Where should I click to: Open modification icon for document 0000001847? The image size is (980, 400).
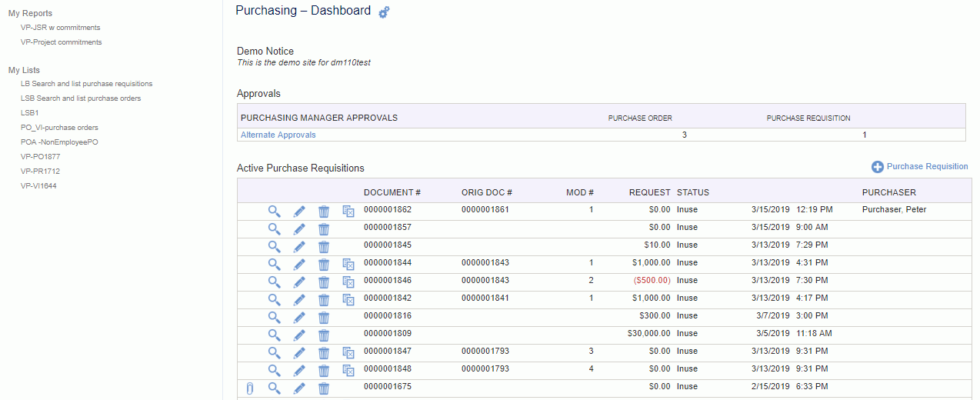tap(348, 352)
